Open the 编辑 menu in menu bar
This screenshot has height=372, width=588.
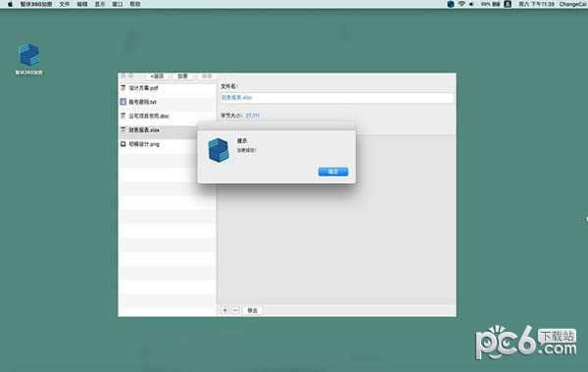point(82,4)
